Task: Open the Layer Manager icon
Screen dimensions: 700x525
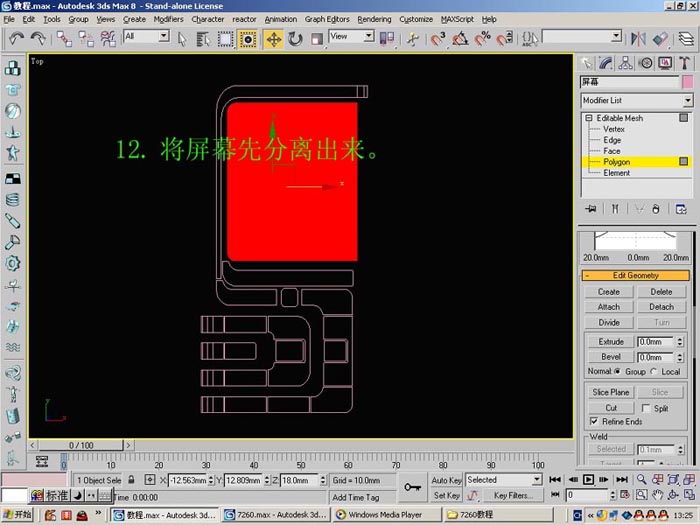Action: click(x=686, y=39)
